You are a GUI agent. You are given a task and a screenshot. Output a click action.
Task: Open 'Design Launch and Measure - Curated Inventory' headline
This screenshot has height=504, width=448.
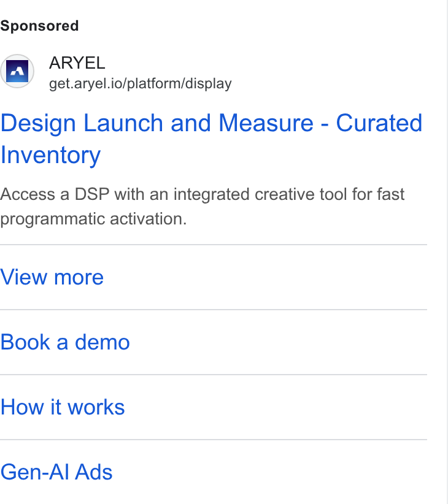pyautogui.click(x=211, y=139)
